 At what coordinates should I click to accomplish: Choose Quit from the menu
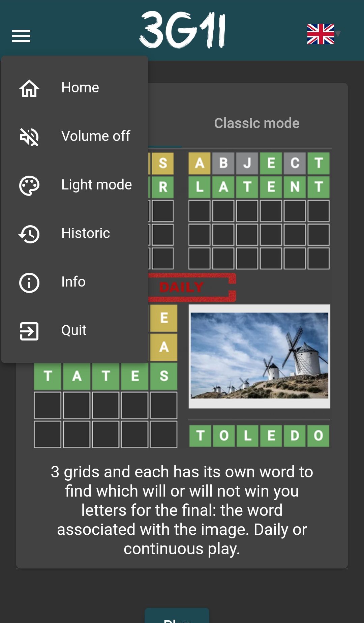click(x=75, y=331)
